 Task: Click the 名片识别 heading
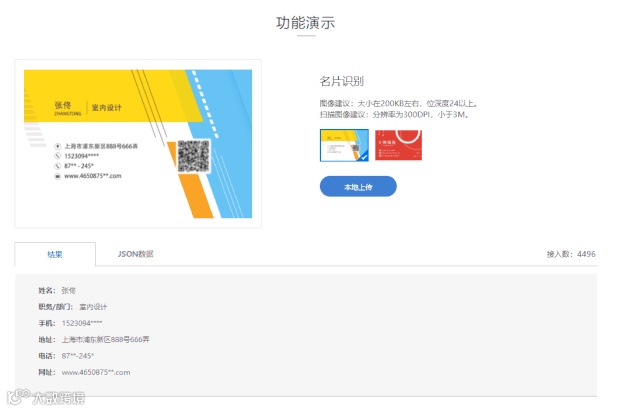[342, 81]
